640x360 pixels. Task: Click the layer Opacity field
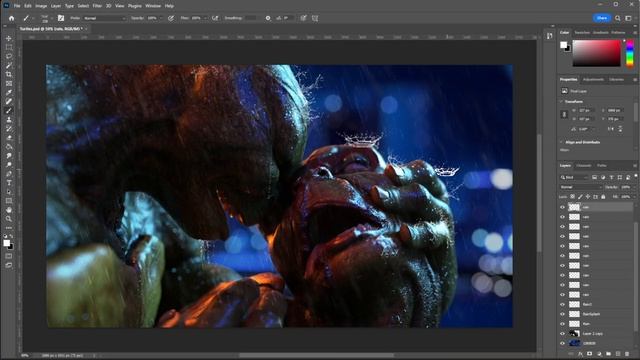point(627,187)
